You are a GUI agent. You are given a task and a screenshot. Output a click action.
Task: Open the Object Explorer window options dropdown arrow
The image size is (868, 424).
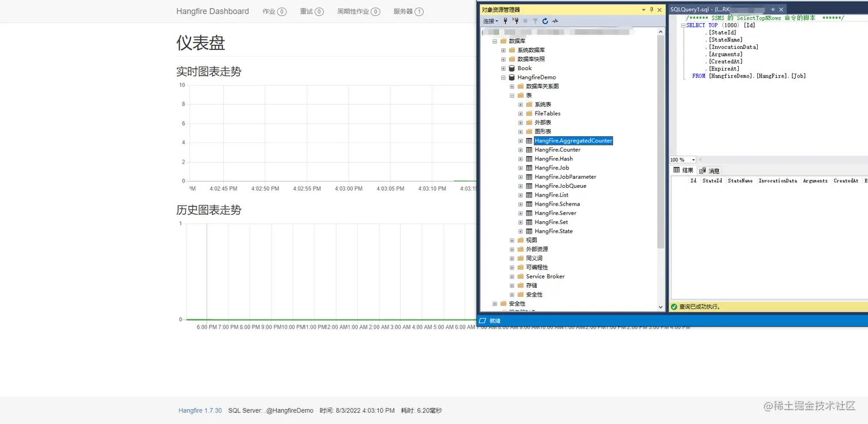point(644,10)
